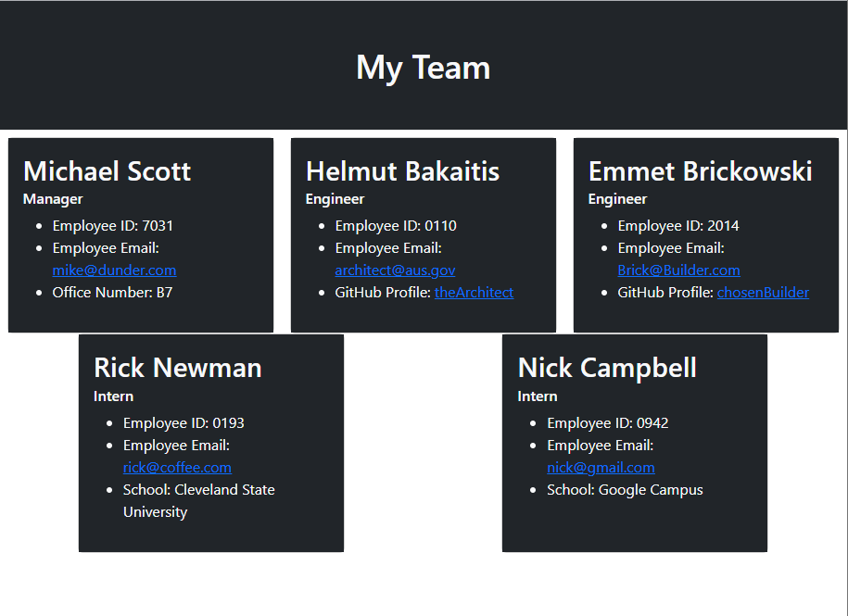Click the Office Number B7 list item

111,292
